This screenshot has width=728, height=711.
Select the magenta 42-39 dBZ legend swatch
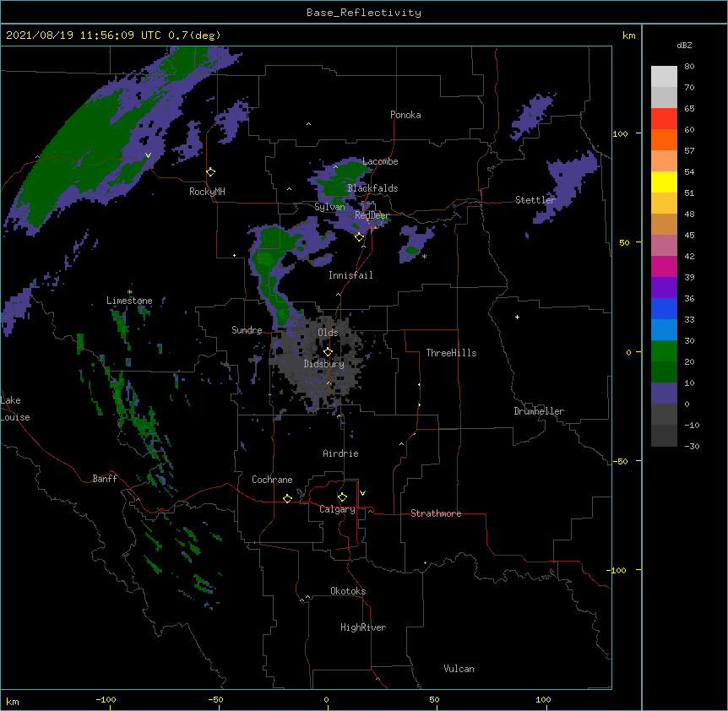pyautogui.click(x=664, y=266)
